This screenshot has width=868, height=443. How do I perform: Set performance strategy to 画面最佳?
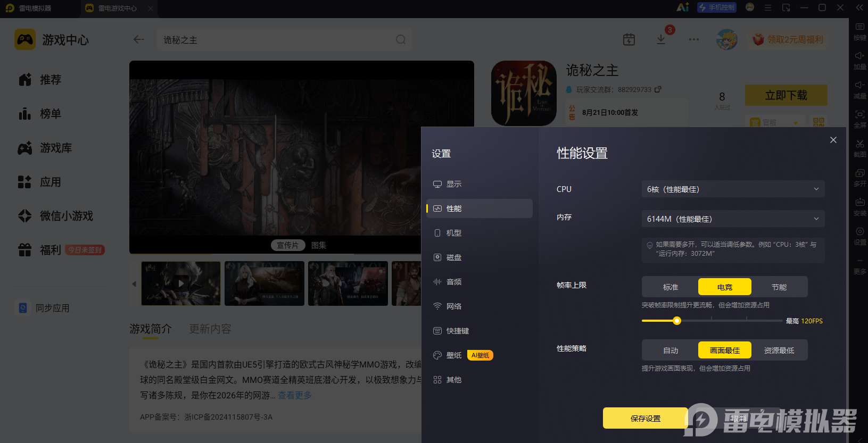pos(725,350)
